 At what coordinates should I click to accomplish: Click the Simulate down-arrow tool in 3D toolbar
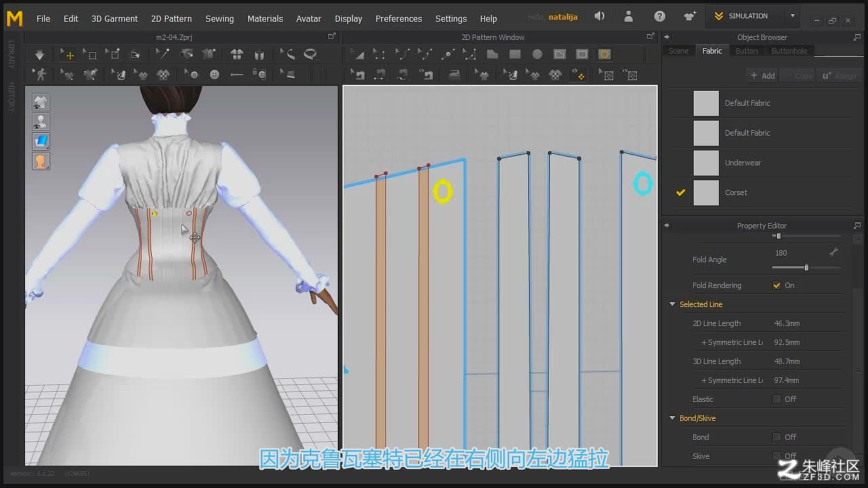point(39,54)
